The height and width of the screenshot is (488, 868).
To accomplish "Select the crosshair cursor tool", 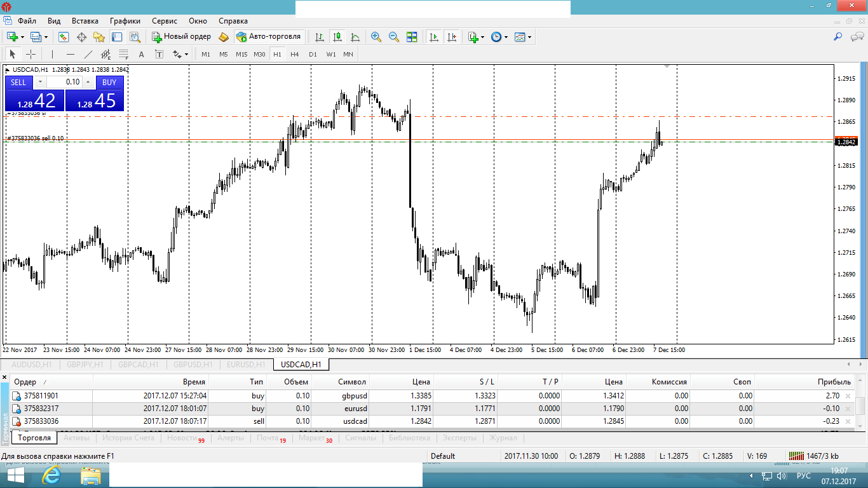I will click(31, 54).
